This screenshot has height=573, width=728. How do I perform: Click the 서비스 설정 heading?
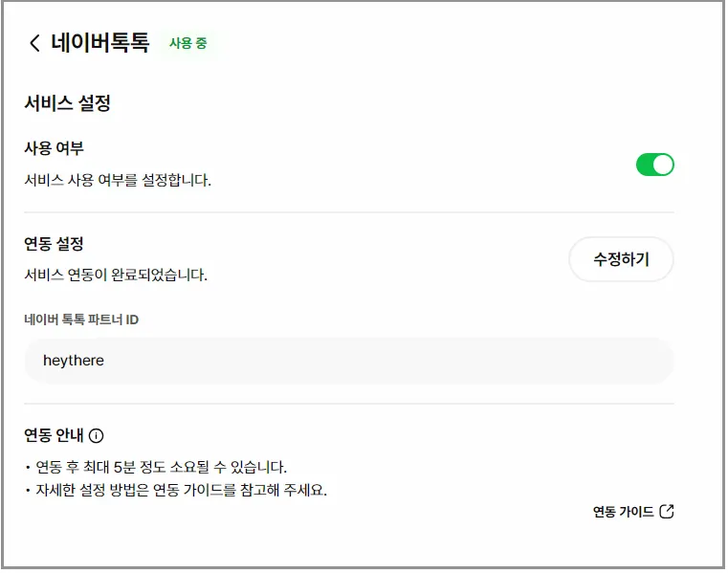click(67, 103)
